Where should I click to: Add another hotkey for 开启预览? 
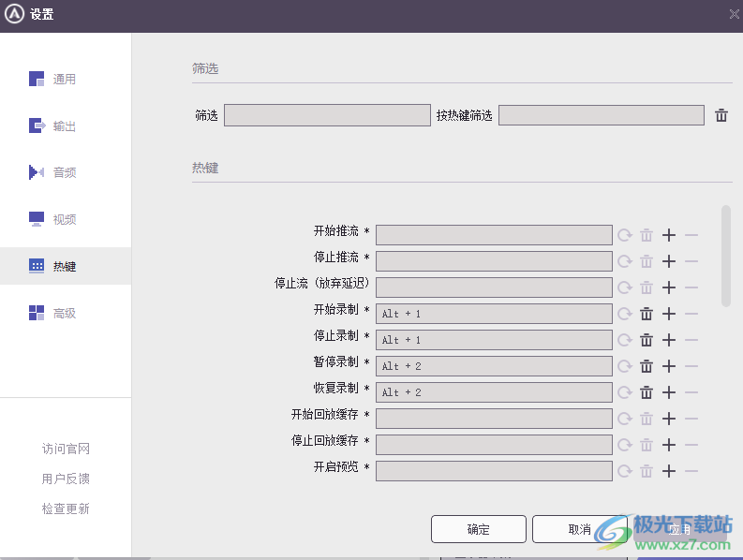tap(669, 471)
